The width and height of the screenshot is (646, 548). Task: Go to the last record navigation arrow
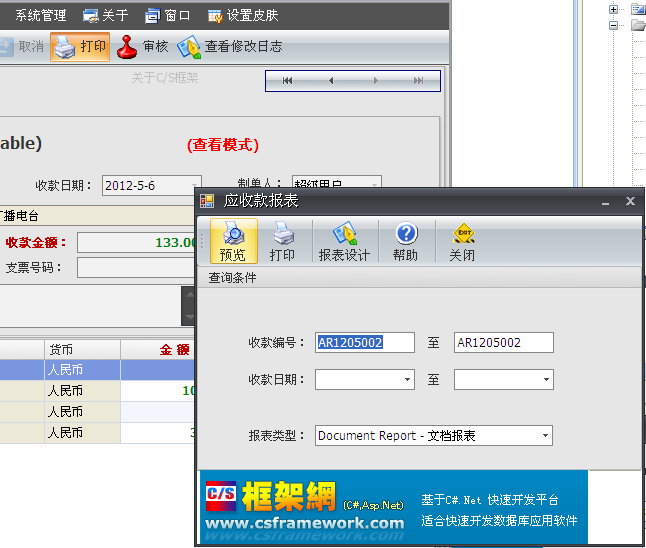click(x=419, y=81)
